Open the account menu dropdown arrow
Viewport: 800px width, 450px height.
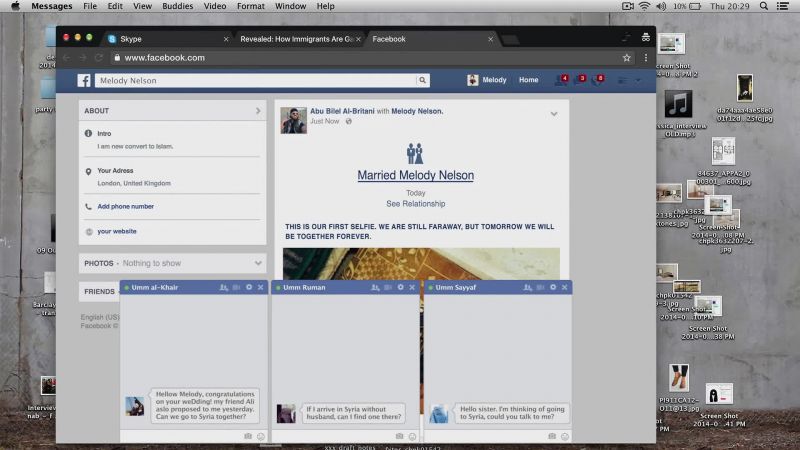[638, 81]
